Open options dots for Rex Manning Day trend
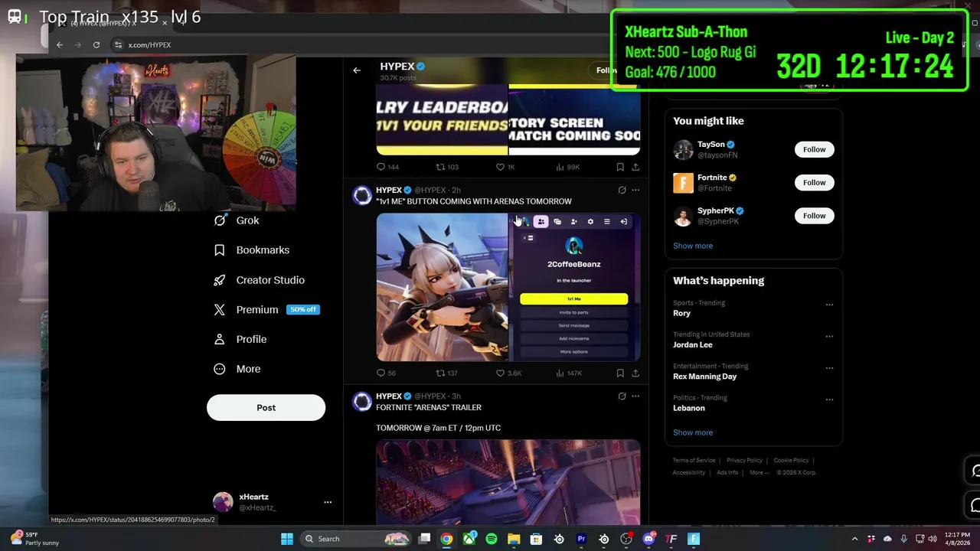The height and width of the screenshot is (551, 980). (829, 368)
